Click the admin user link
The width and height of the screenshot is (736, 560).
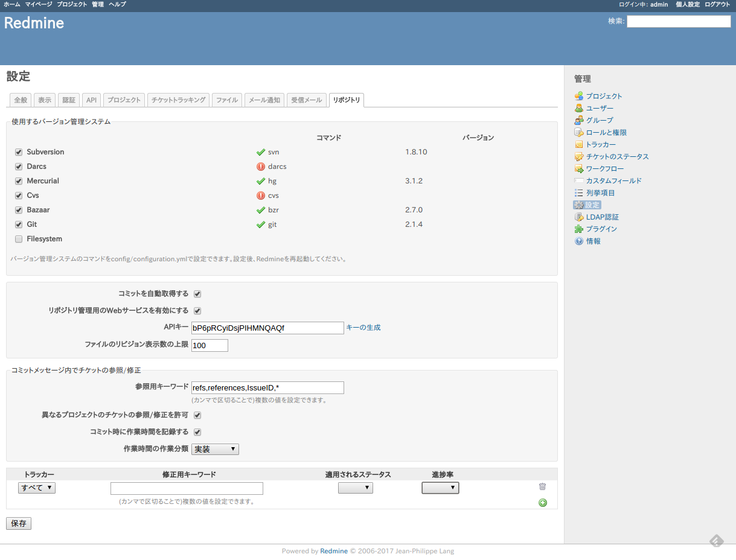coord(659,4)
